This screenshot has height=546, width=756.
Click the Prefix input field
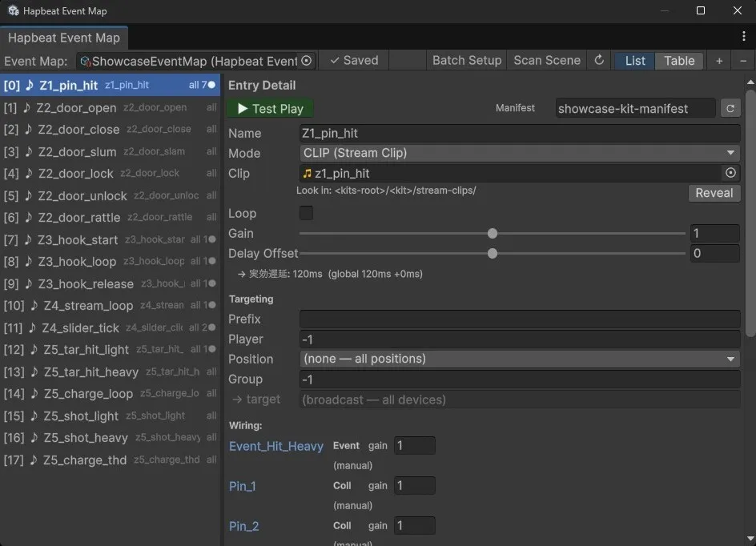(520, 319)
